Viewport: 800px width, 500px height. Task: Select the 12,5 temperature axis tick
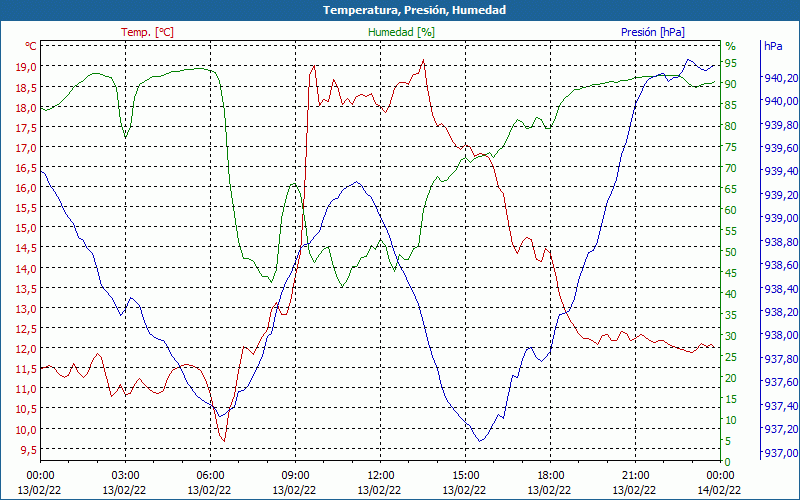[27, 329]
